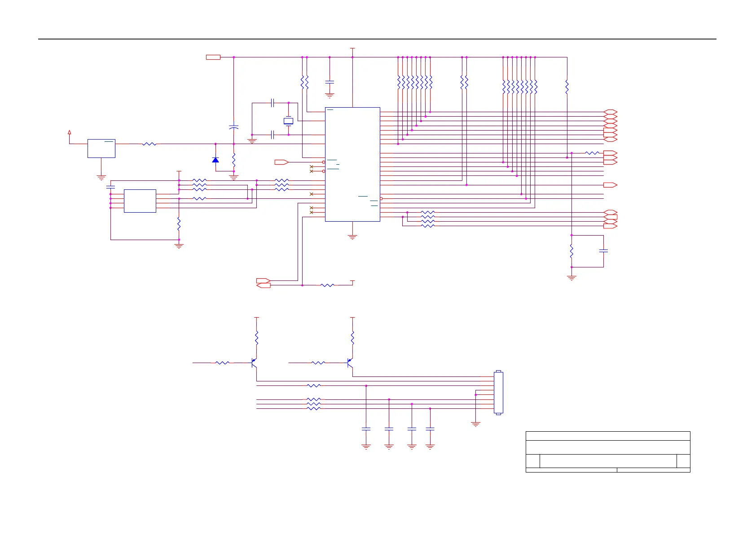Select the upper crystal load capacitor

[273, 103]
